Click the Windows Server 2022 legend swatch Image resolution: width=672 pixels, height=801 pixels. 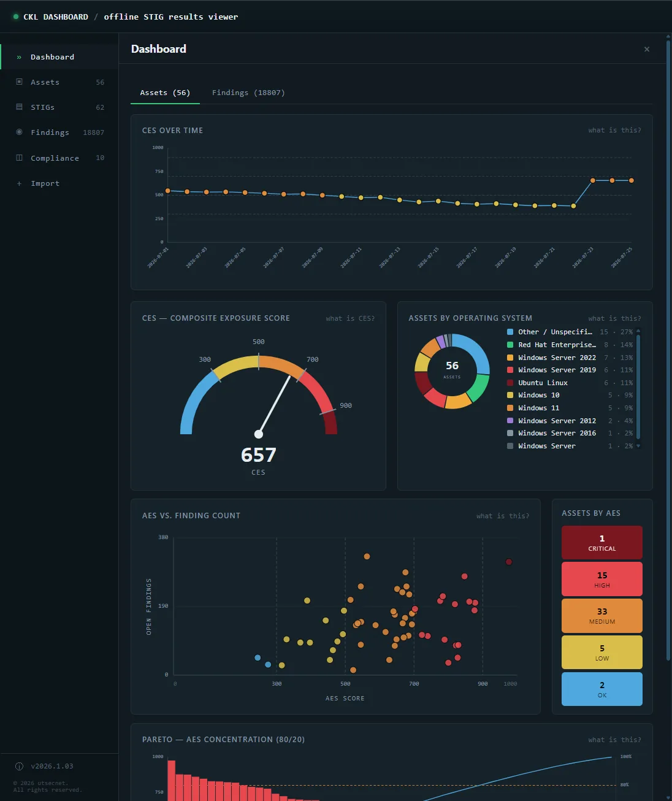pos(510,358)
